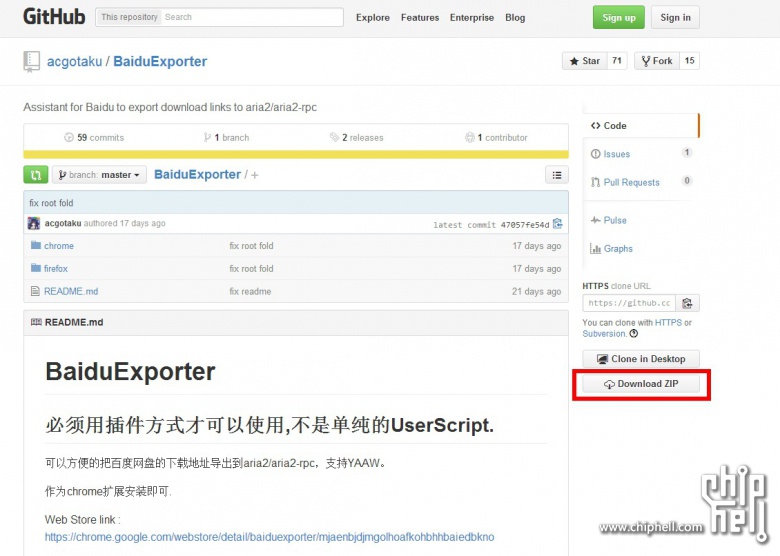Click the README.md header book icon
The image size is (780, 556).
[x=36, y=322]
